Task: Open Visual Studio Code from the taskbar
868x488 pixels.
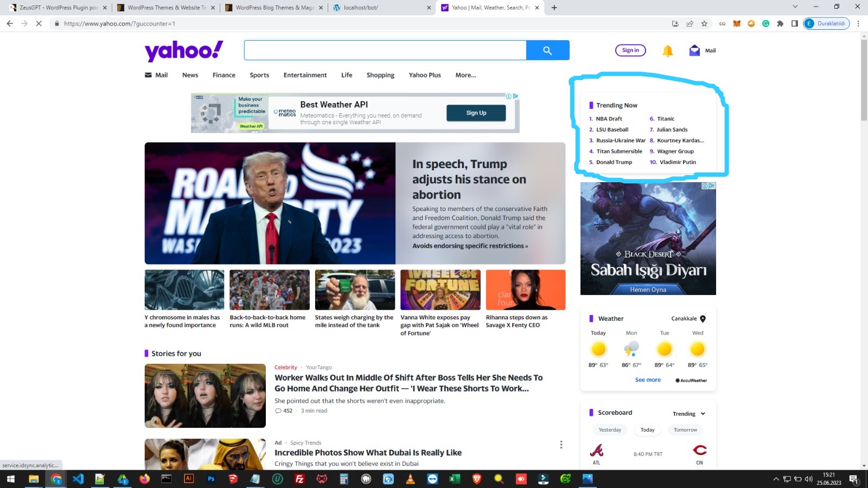Action: pos(78,479)
